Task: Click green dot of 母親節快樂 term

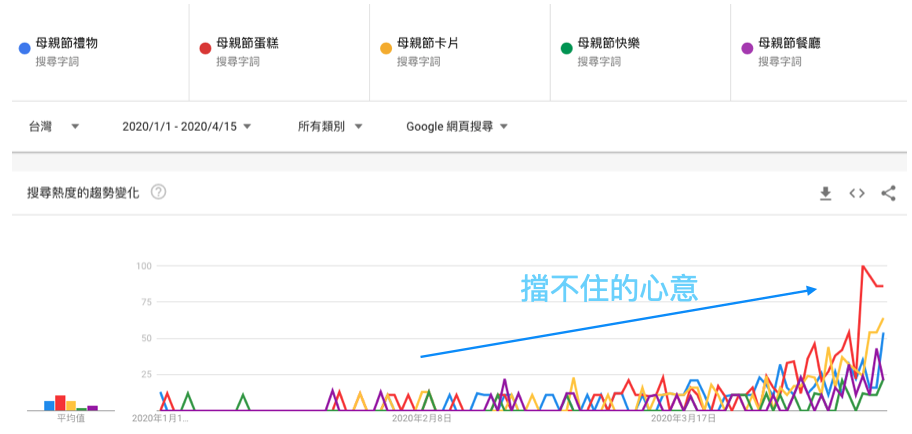Action: click(566, 48)
